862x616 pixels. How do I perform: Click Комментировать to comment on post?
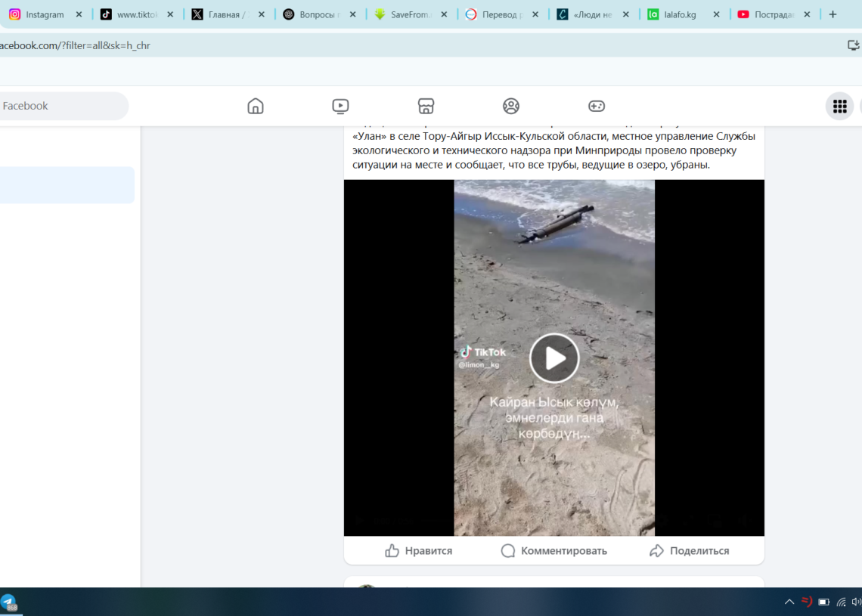pyautogui.click(x=553, y=551)
